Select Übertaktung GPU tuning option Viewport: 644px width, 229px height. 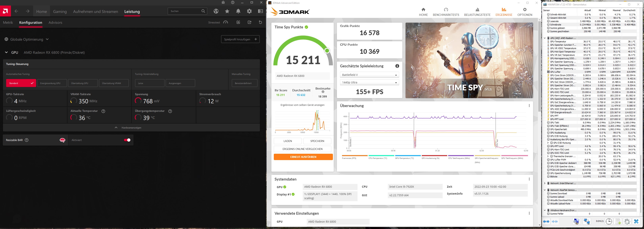[x=83, y=83]
